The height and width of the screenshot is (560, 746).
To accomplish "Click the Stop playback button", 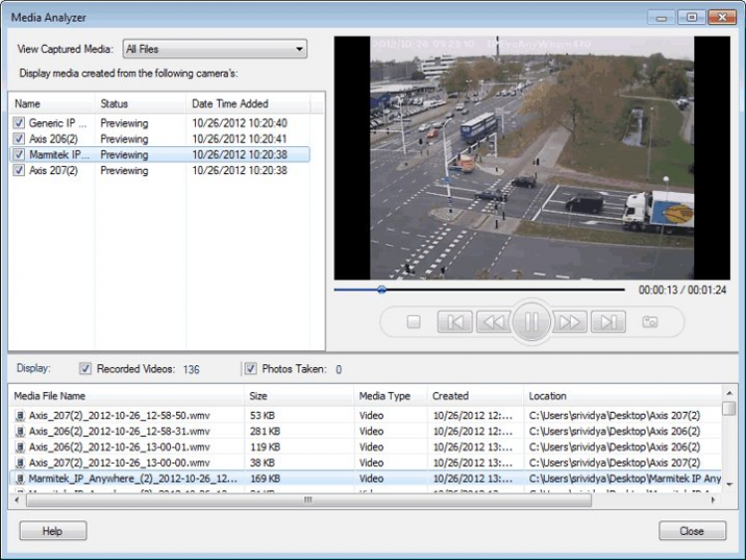I will click(x=414, y=322).
